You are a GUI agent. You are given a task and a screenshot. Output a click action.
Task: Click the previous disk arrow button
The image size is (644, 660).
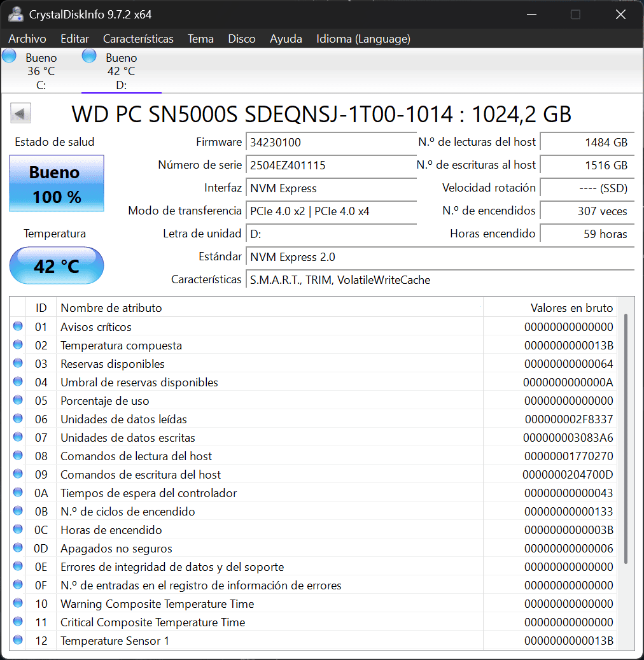click(x=20, y=114)
